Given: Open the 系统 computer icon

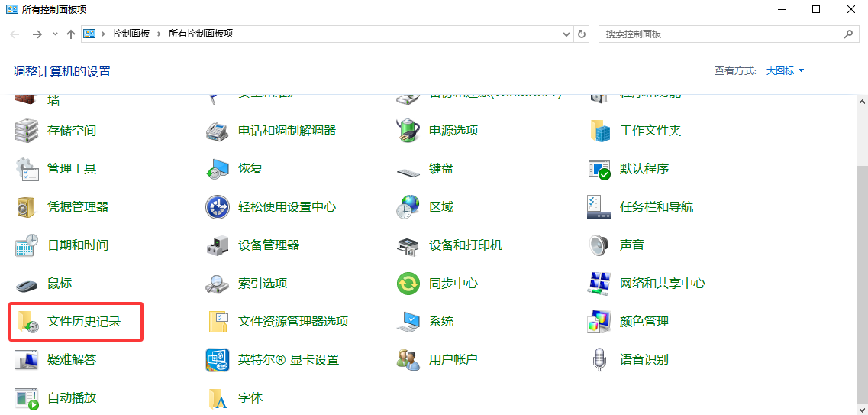Looking at the screenshot, I should click(x=408, y=321).
